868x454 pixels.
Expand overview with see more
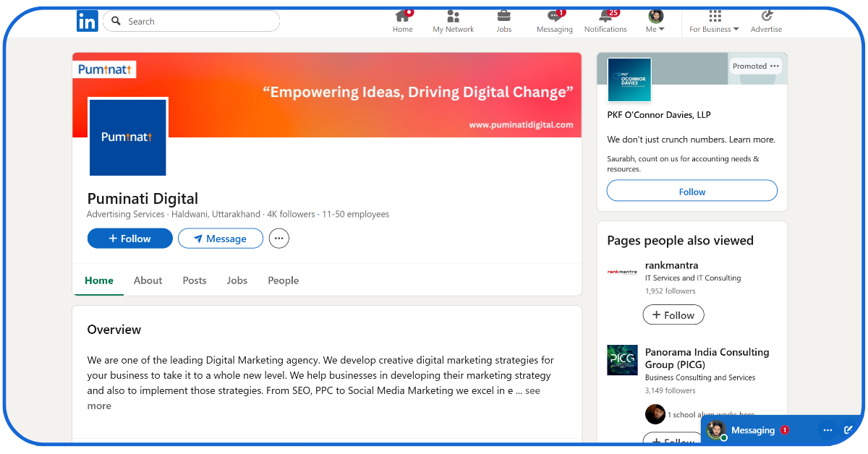(533, 391)
